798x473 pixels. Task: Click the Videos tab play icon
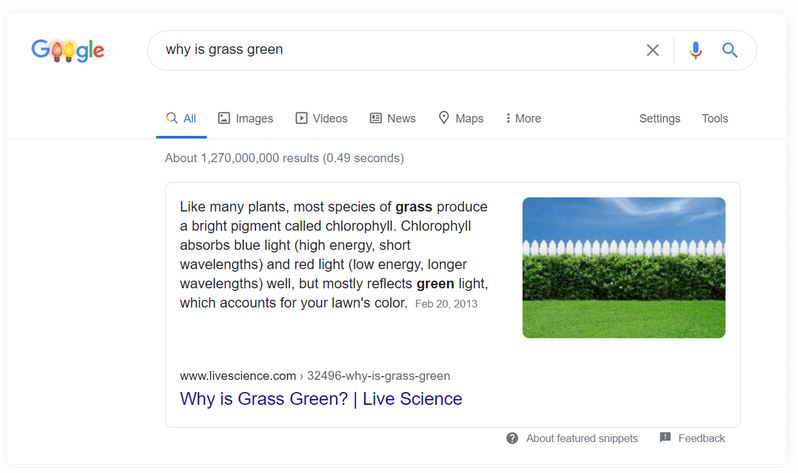coord(301,118)
